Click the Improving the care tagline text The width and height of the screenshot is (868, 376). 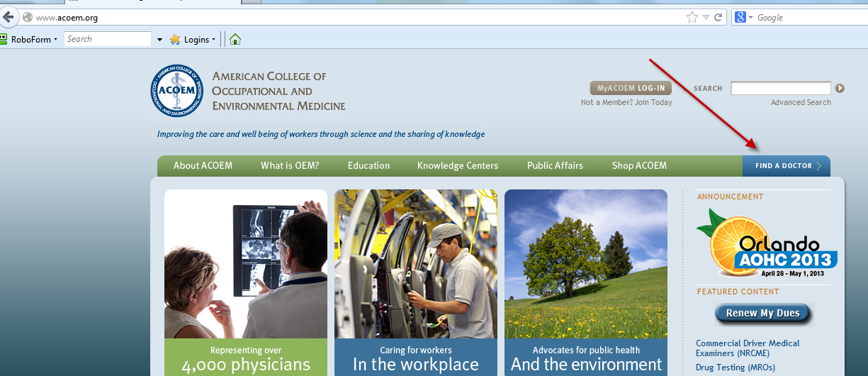321,134
